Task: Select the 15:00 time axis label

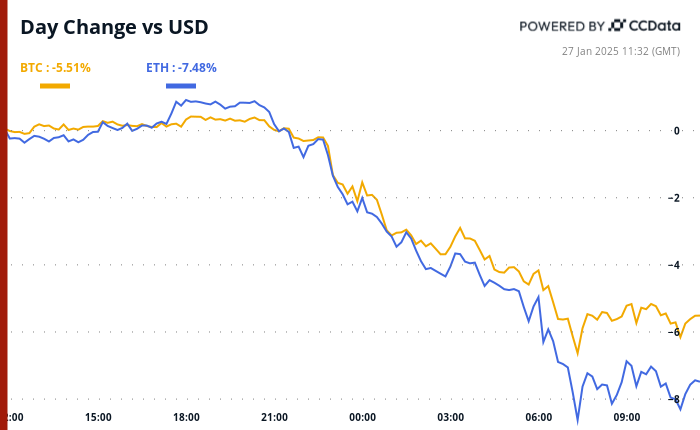Action: pyautogui.click(x=98, y=417)
